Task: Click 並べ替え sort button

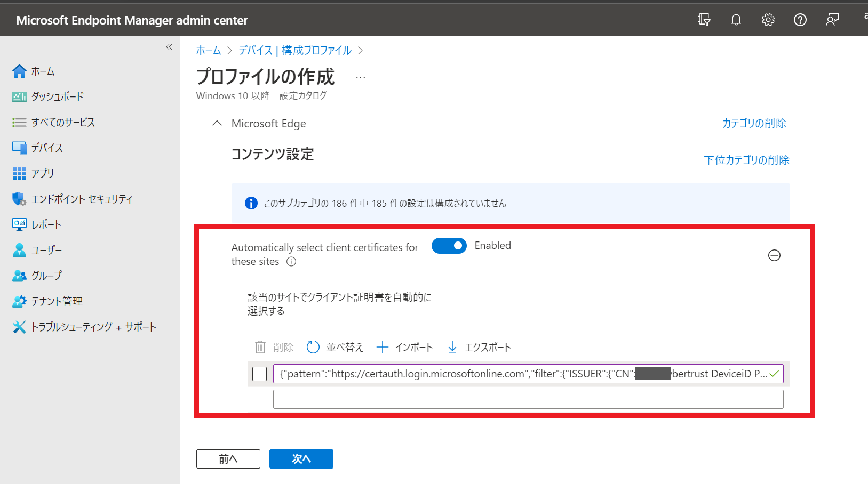Action: (x=335, y=348)
